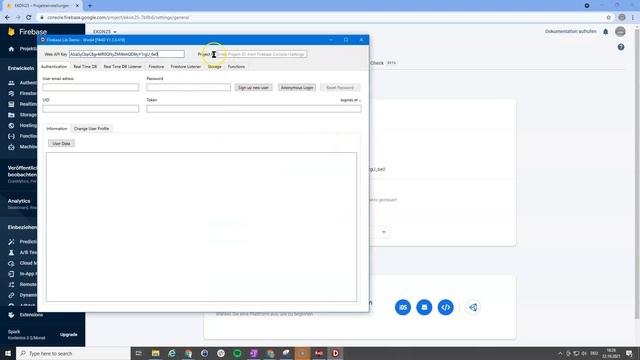Click Dokumentation aufrufen link
Screen dimensions: 640x360
571,31
